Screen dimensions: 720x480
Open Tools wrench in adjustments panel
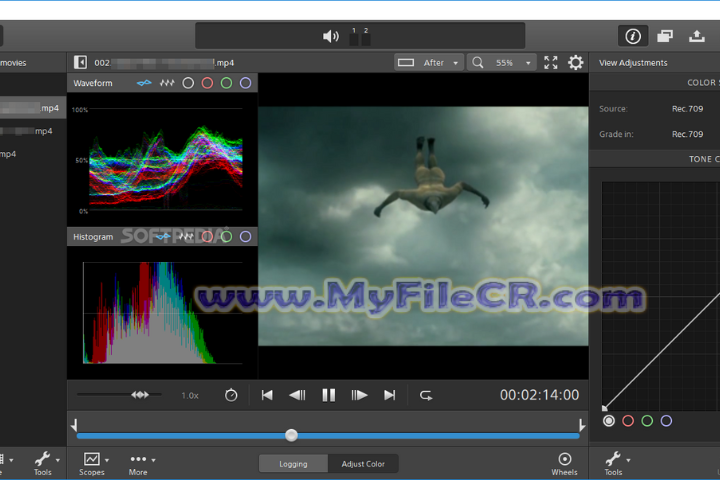tap(613, 463)
